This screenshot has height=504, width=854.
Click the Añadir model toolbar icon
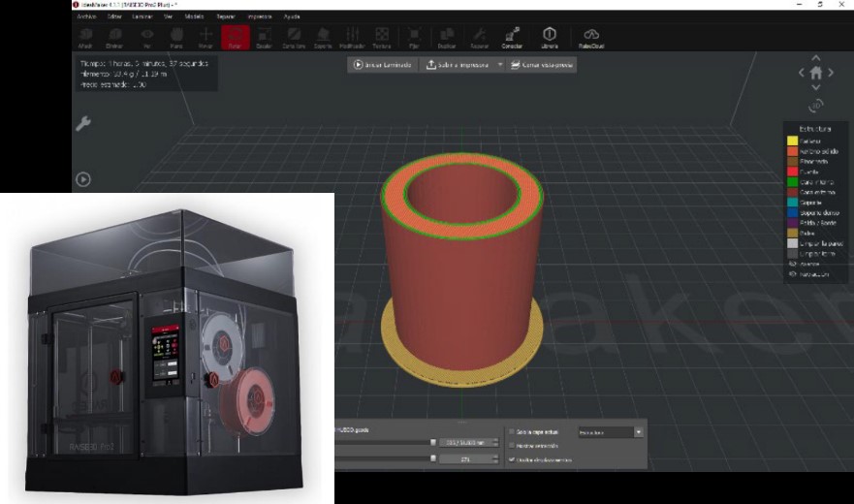85,38
